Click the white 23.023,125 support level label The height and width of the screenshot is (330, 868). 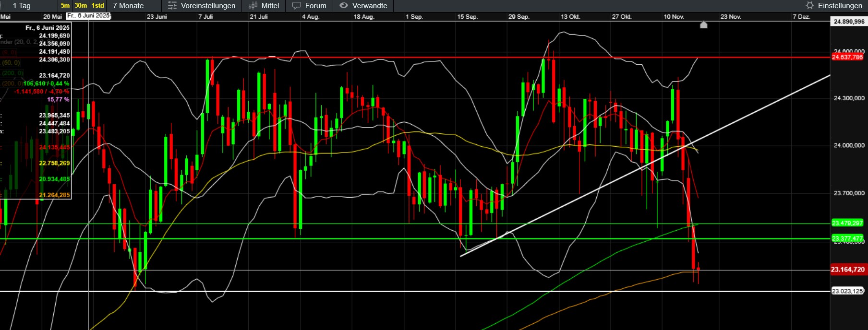(x=847, y=291)
